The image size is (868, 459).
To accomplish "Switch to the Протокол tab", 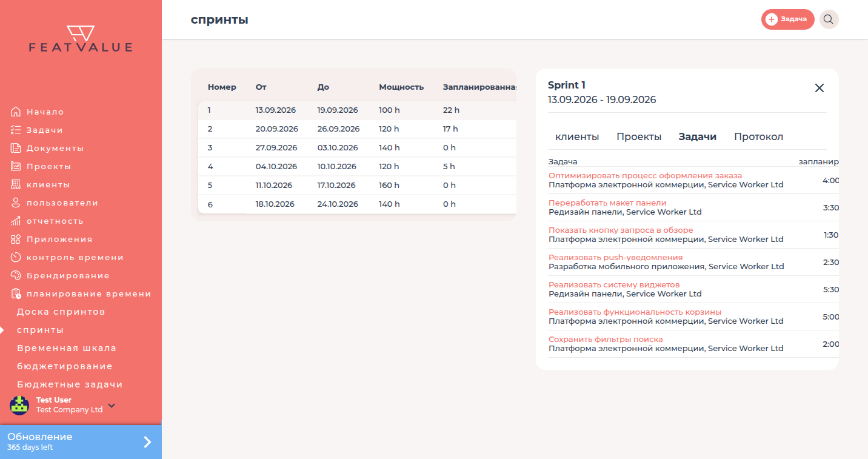I will point(759,137).
